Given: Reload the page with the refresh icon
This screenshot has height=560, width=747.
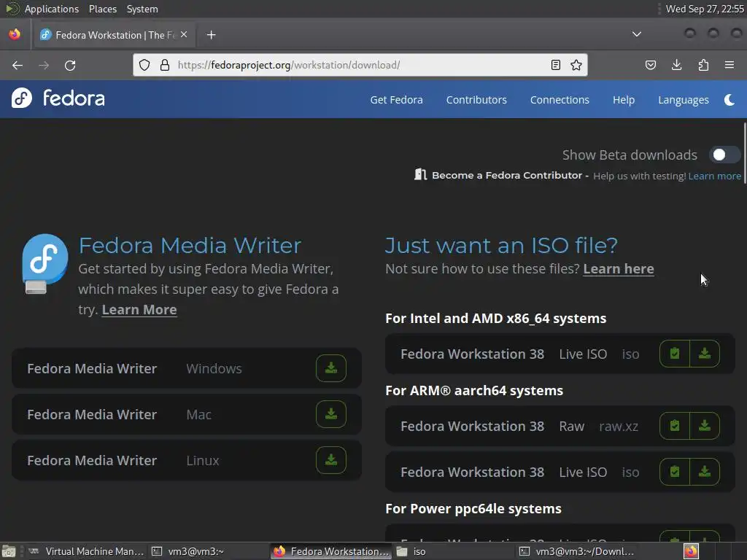Looking at the screenshot, I should click(x=70, y=65).
